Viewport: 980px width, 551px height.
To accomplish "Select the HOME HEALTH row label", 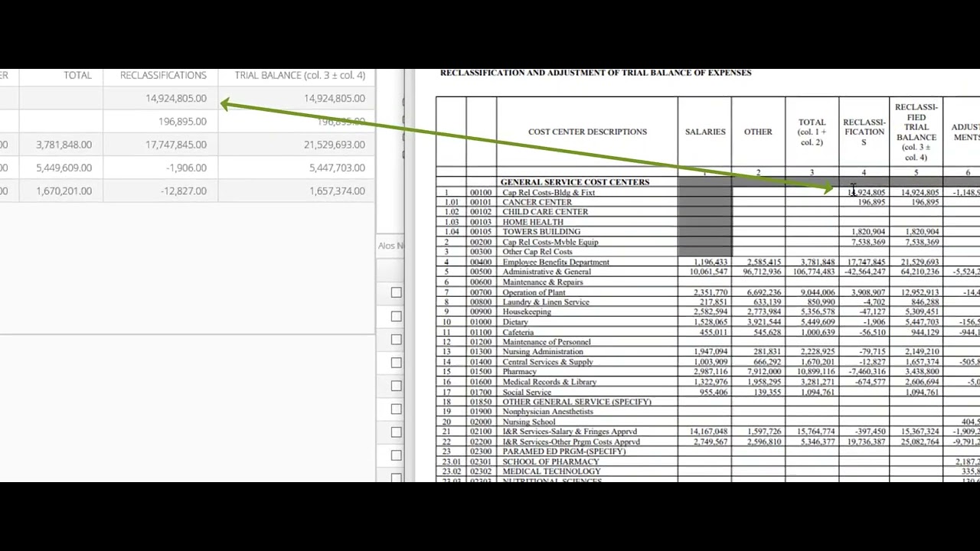I will [x=533, y=222].
